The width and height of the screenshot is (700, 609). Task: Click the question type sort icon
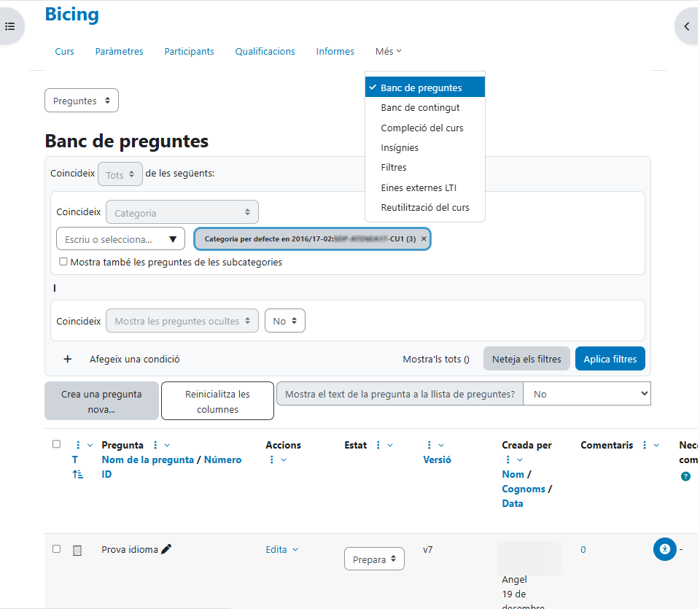[x=77, y=474]
